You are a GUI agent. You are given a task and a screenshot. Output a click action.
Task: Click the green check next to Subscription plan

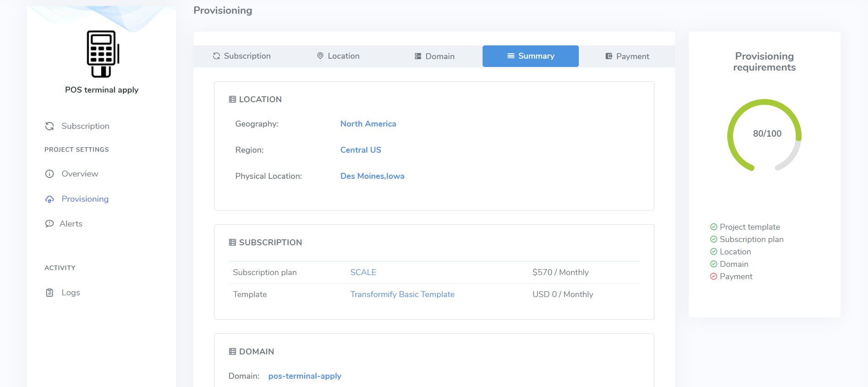(x=714, y=239)
